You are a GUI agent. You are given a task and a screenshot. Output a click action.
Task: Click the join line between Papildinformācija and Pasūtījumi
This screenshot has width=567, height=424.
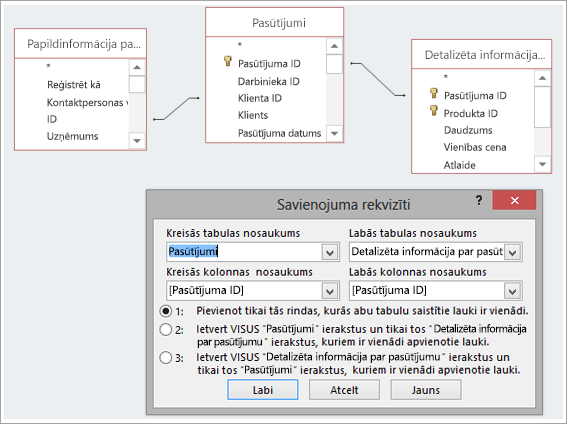[x=176, y=109]
